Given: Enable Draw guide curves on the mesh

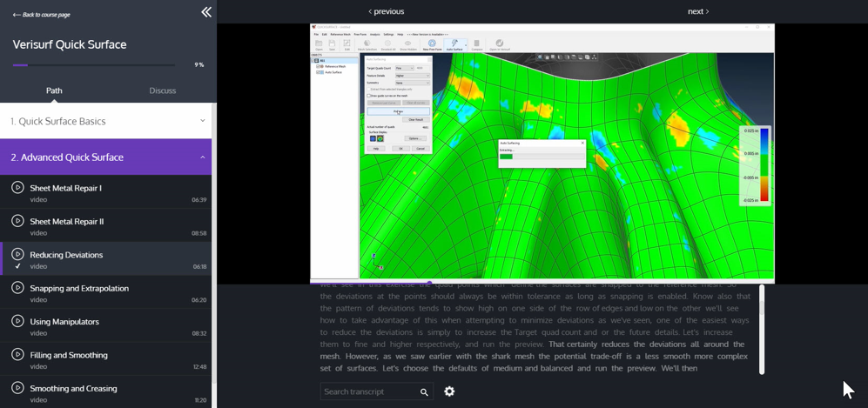Looking at the screenshot, I should coord(368,96).
